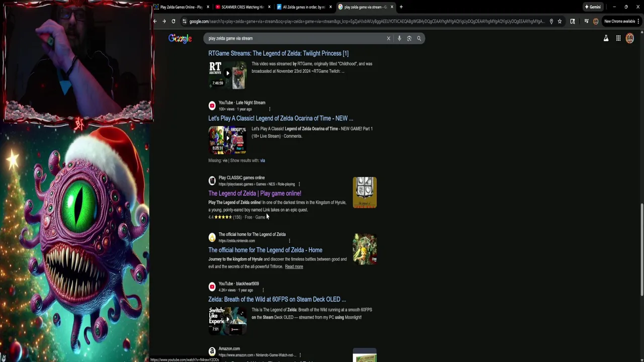Clear the search box text
This screenshot has height=362, width=644.
point(388,38)
